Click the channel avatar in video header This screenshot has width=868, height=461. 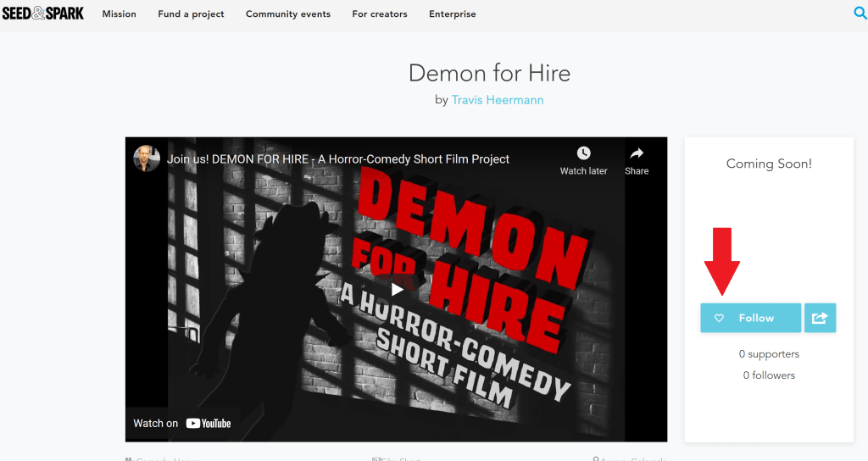tap(147, 159)
